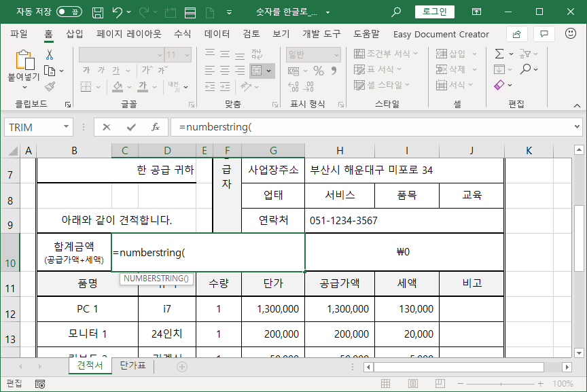Switch to the 페이지 레이아웃 ribbon tab
Viewport: 587px width, 392px height.
pyautogui.click(x=129, y=34)
